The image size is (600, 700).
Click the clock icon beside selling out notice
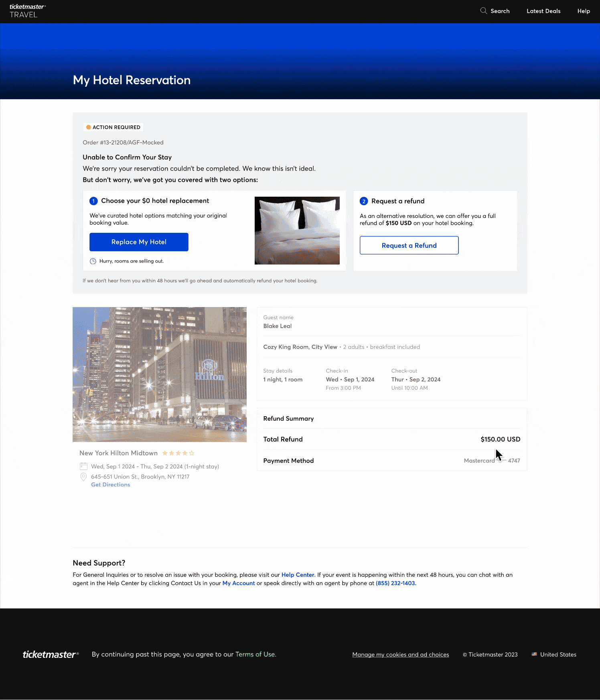click(93, 261)
